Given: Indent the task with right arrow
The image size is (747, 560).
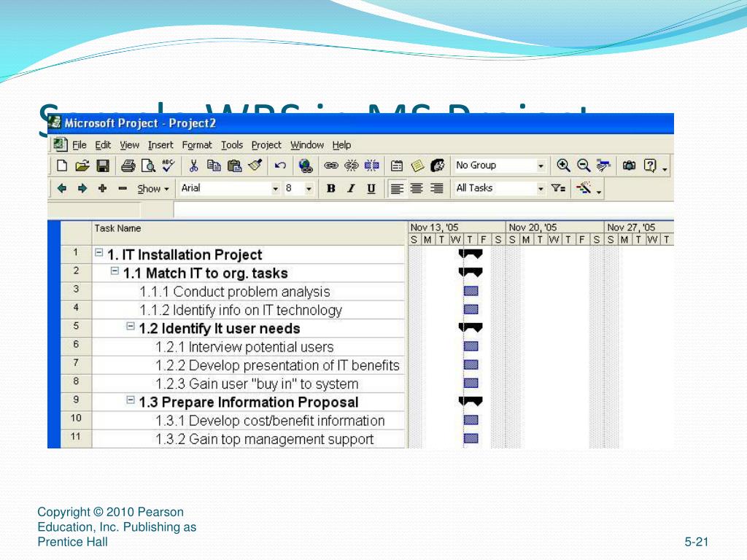Looking at the screenshot, I should pyautogui.click(x=82, y=188).
